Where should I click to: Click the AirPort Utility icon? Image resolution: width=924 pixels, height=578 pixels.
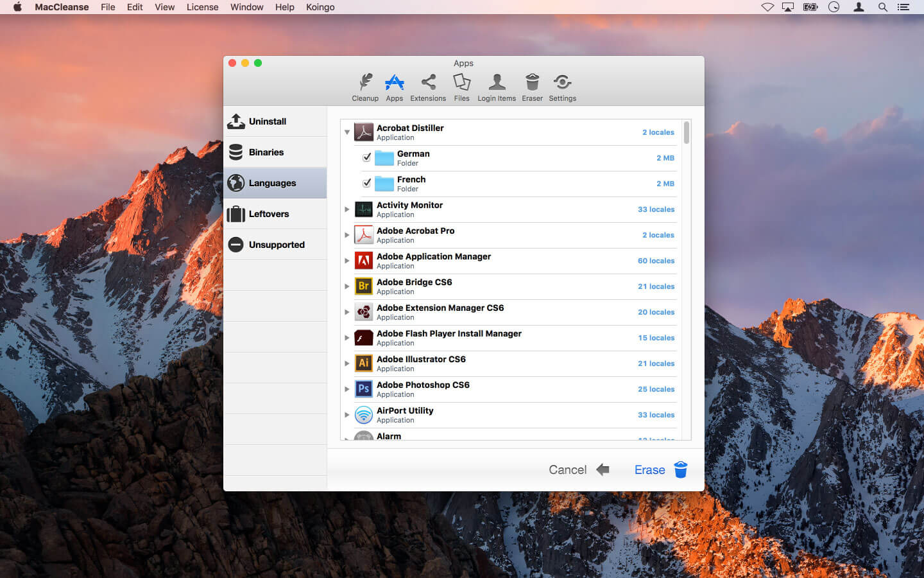point(364,415)
